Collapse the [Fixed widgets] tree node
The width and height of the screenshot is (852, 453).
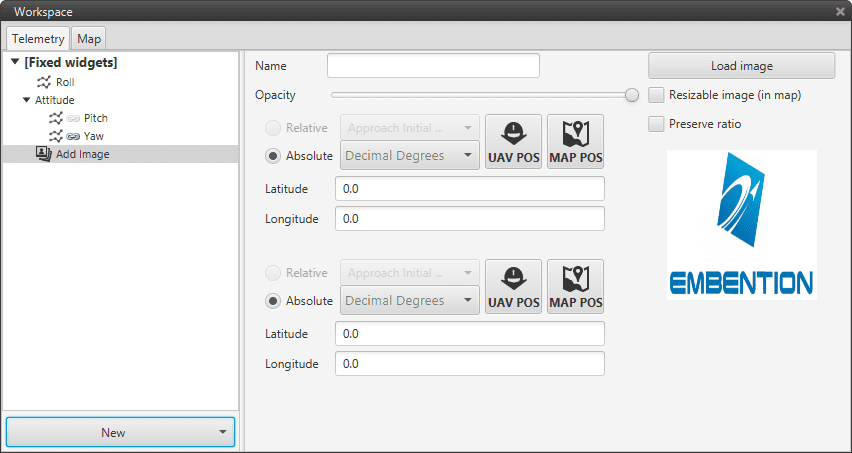click(x=15, y=62)
